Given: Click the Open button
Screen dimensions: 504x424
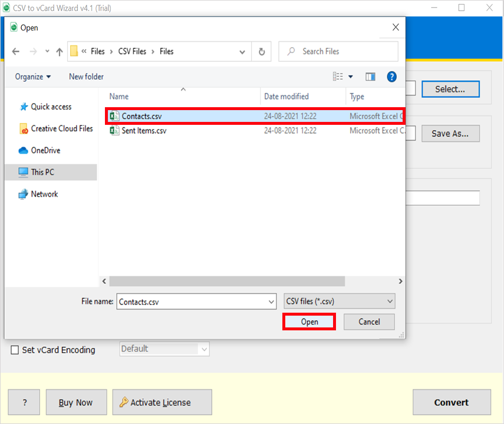Looking at the screenshot, I should tap(309, 322).
